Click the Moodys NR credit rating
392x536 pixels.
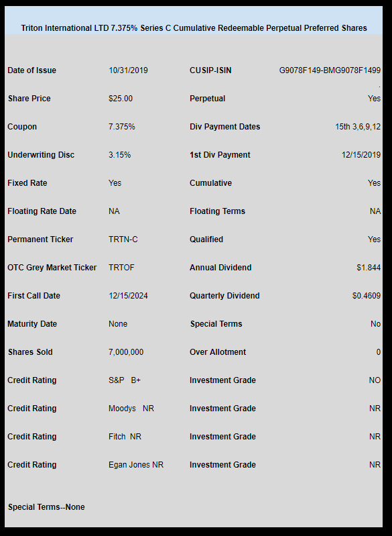[x=131, y=409]
